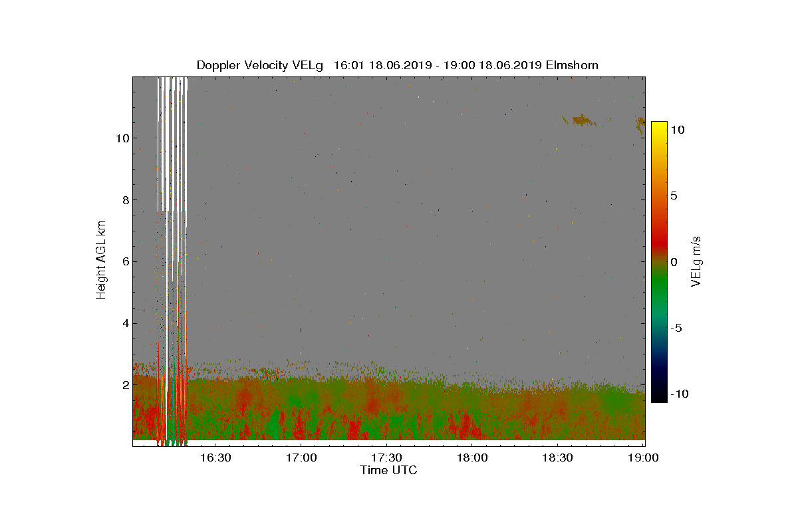The image size is (798, 532).
Task: Click the height axis label '10' on left
Action: tap(122, 138)
